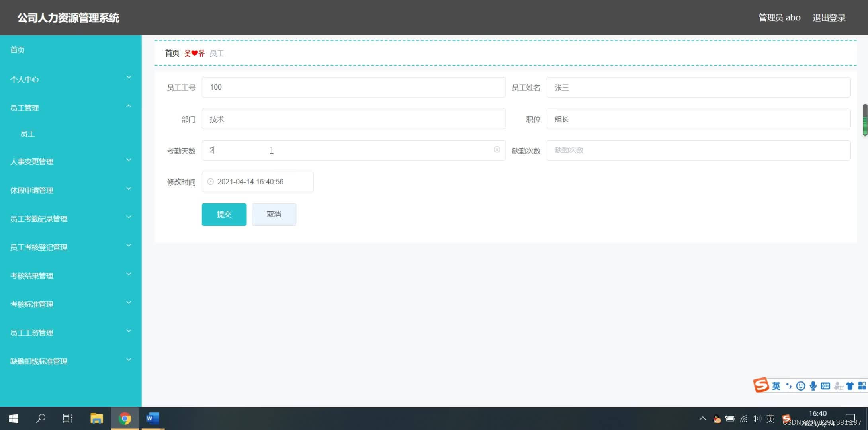
Task: Click the Sogou voice input microphone
Action: pyautogui.click(x=813, y=386)
